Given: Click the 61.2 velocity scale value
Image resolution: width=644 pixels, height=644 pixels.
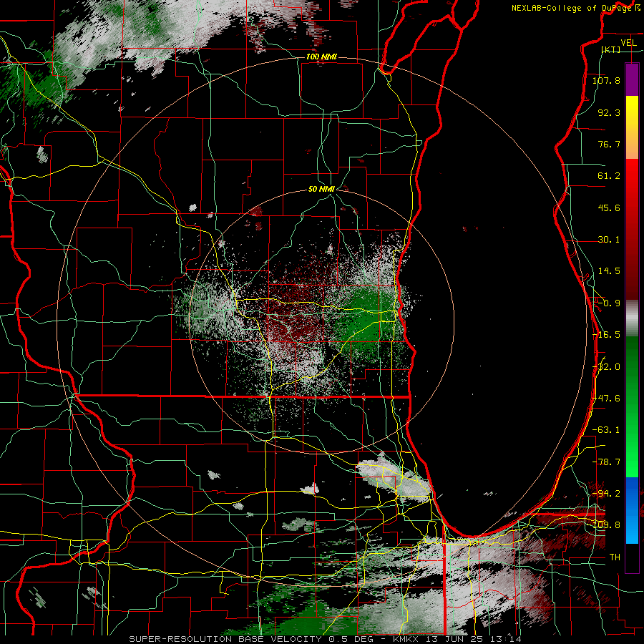Looking at the screenshot, I should click(609, 176).
